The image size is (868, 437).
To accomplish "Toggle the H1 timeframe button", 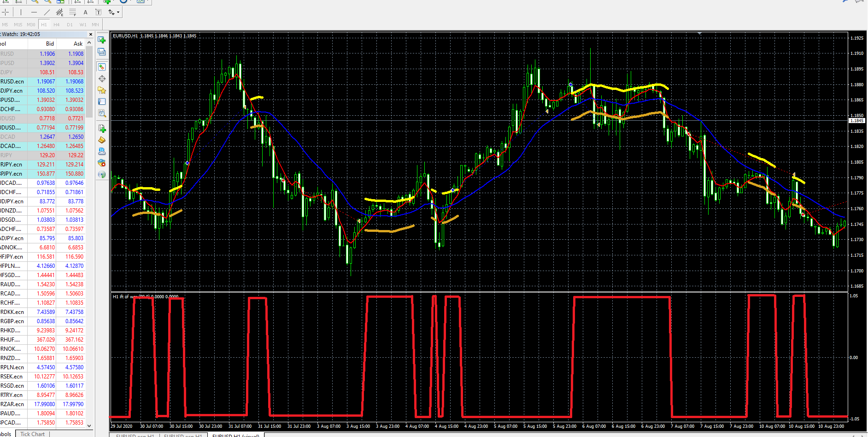I will tap(44, 24).
